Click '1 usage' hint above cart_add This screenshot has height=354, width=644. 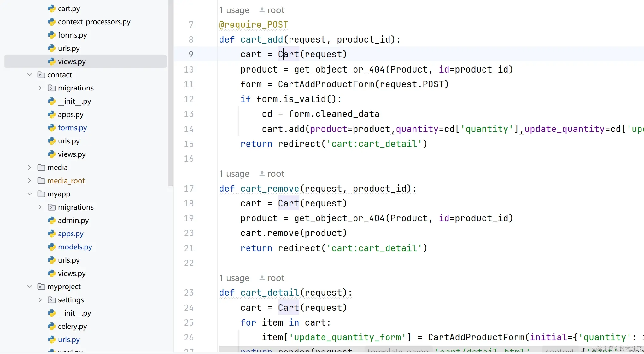(x=234, y=10)
